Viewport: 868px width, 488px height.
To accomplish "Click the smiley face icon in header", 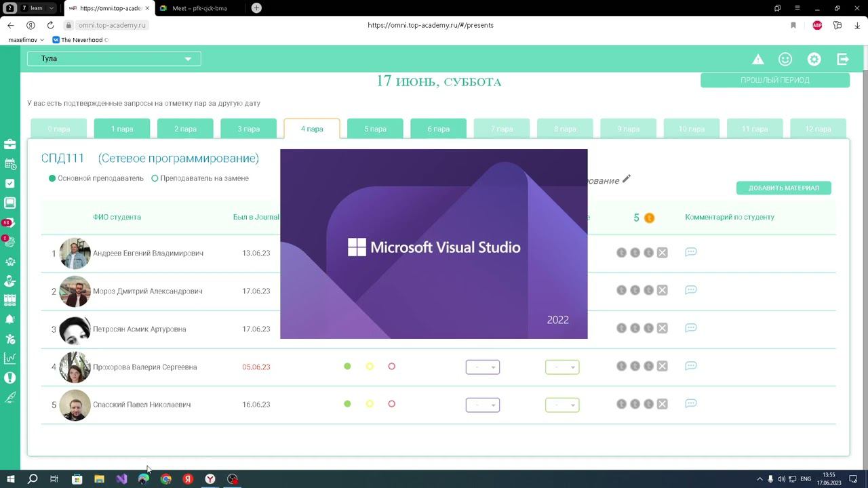I will click(x=785, y=59).
